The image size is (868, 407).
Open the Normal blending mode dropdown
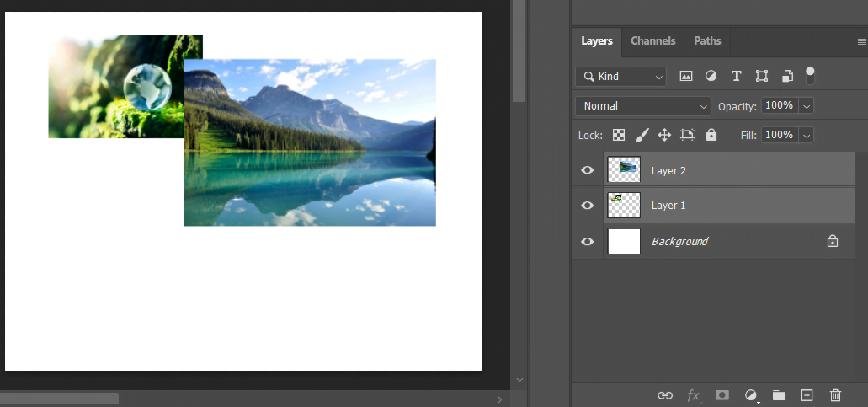click(x=642, y=106)
